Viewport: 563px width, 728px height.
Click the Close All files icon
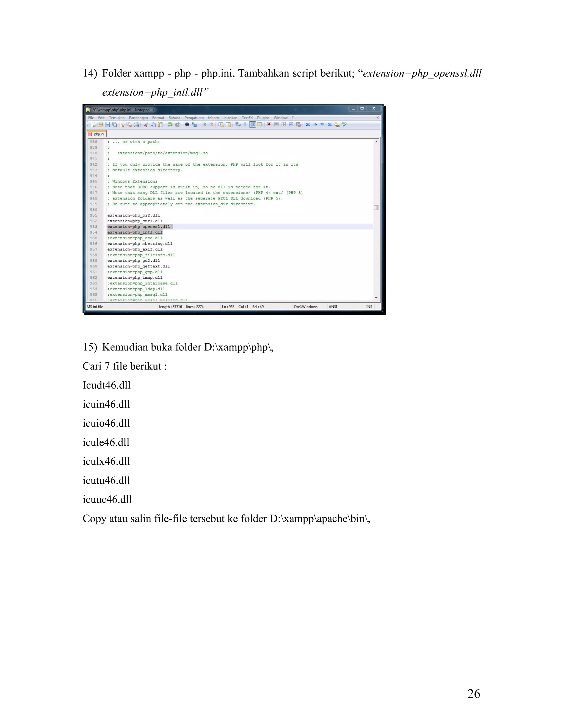(x=129, y=125)
